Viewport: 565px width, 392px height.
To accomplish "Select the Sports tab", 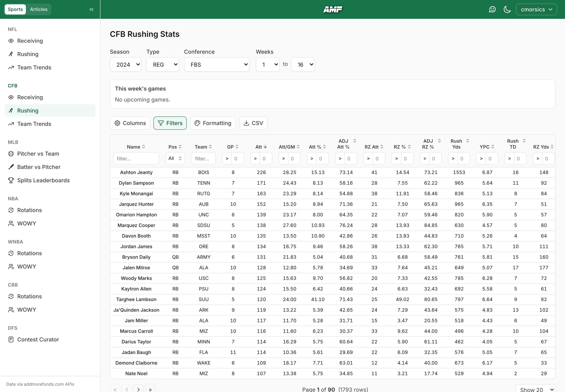I will pos(15,9).
